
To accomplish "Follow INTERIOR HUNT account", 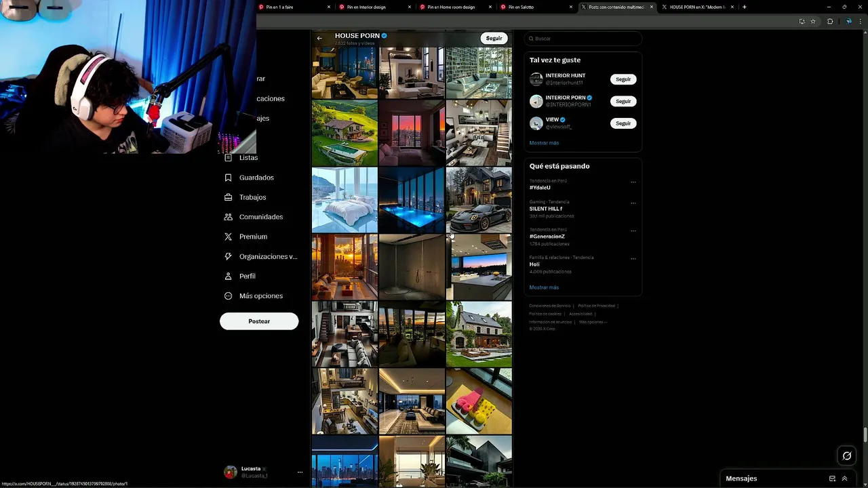I will 623,79.
